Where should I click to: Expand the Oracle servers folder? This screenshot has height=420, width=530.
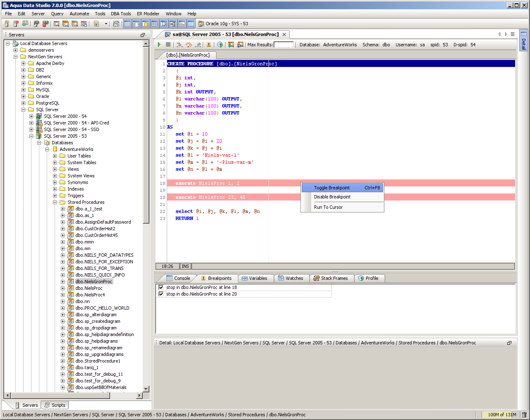[24, 96]
